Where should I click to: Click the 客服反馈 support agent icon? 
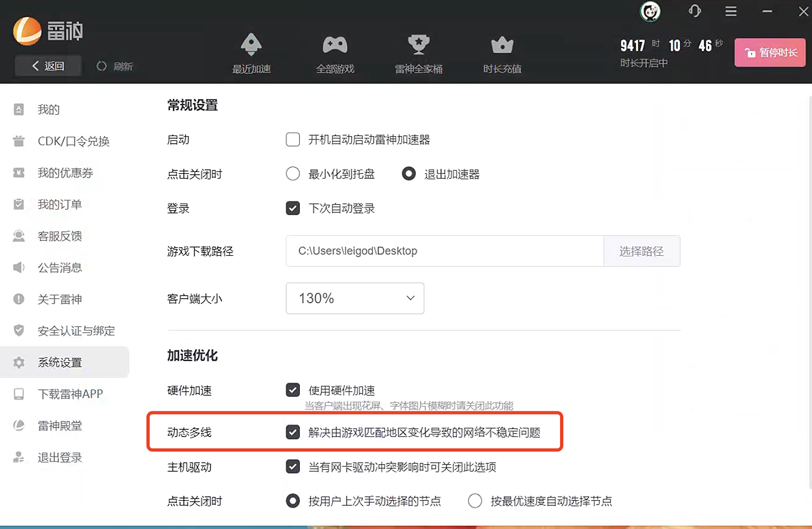click(x=19, y=236)
